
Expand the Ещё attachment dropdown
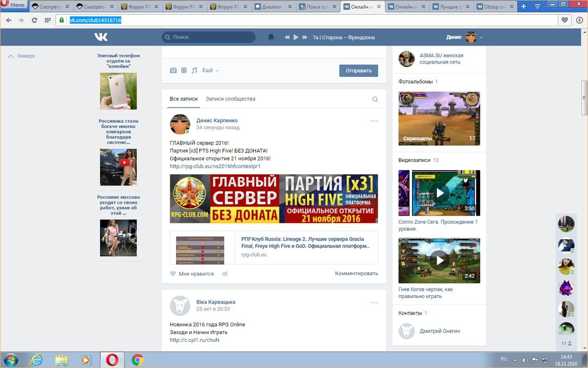tap(210, 70)
